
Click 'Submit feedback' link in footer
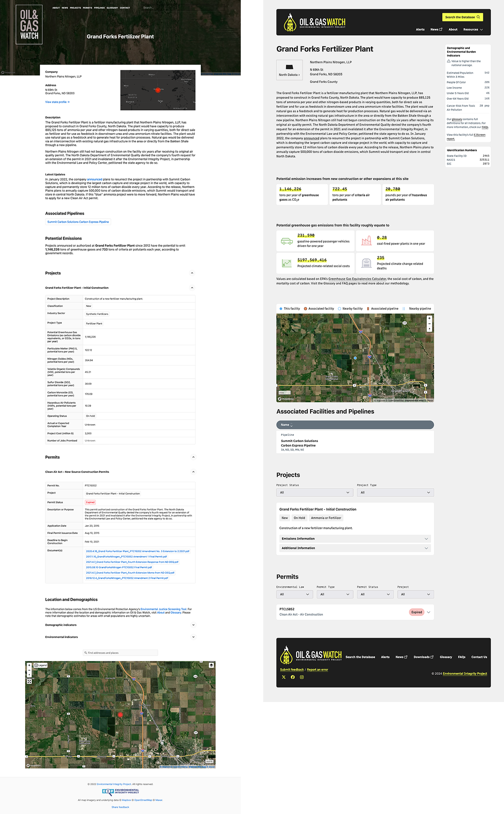tap(292, 670)
